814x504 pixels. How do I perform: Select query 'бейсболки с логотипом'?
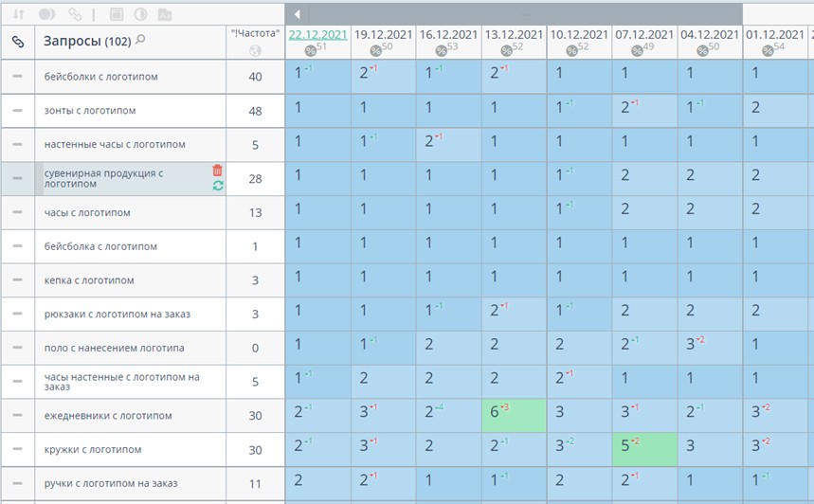(x=100, y=77)
